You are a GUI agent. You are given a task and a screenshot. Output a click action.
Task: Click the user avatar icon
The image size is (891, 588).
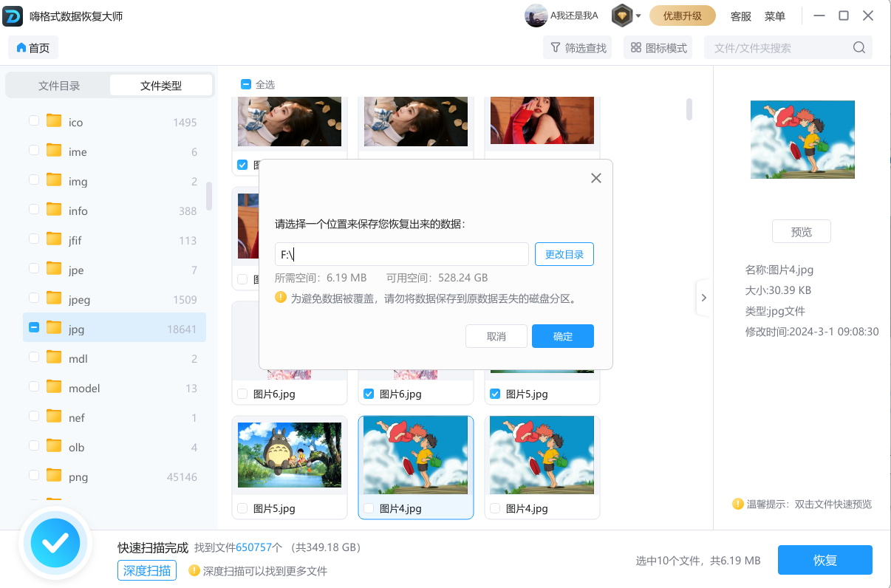point(536,16)
